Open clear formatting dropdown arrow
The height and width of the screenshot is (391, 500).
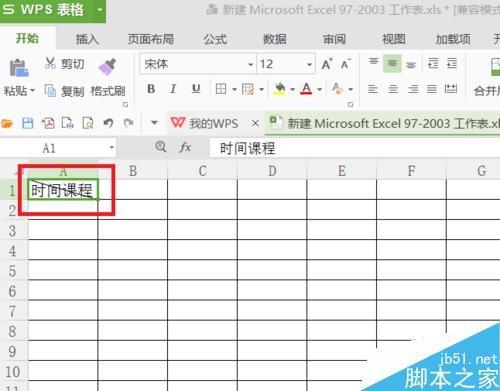click(x=350, y=89)
